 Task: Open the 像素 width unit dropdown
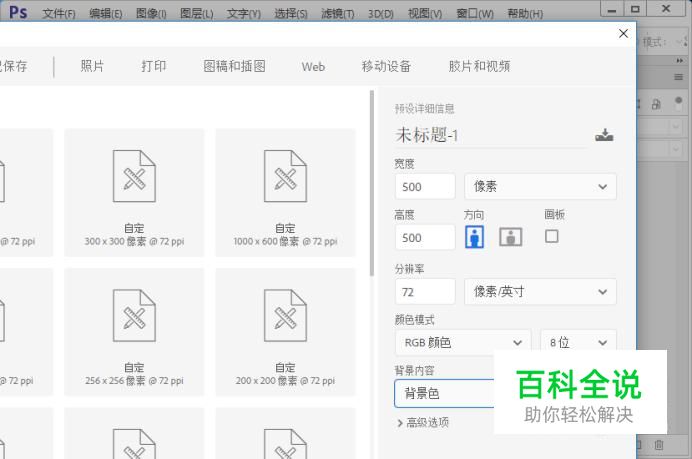540,187
